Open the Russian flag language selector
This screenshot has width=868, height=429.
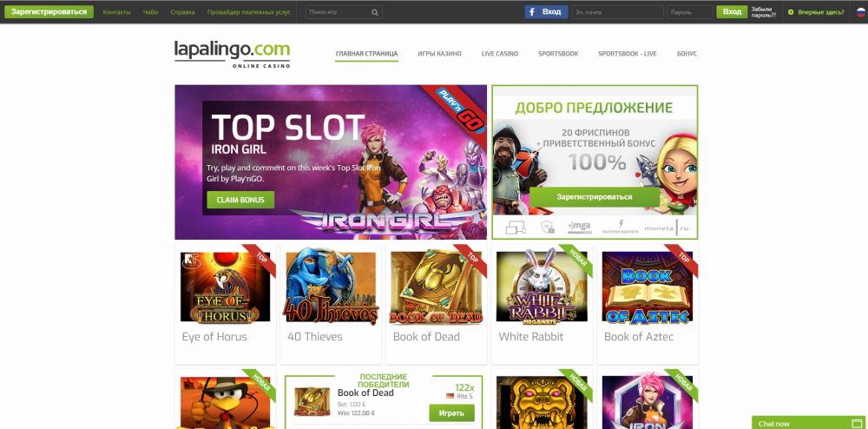coord(860,11)
